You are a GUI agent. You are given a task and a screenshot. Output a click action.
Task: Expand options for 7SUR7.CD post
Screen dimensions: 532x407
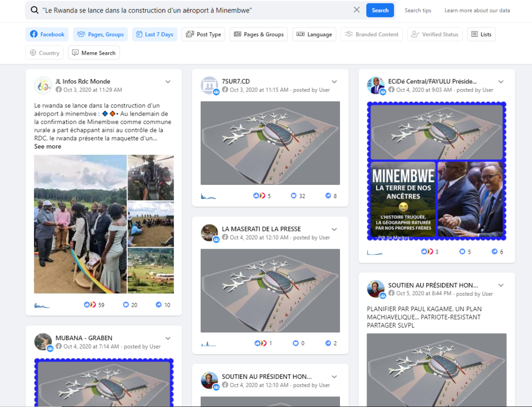[334, 82]
